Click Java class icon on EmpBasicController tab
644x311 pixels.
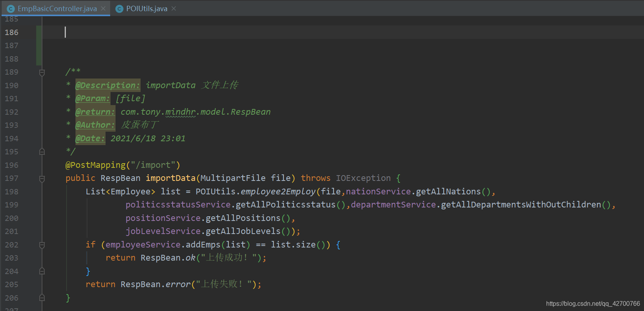point(11,8)
